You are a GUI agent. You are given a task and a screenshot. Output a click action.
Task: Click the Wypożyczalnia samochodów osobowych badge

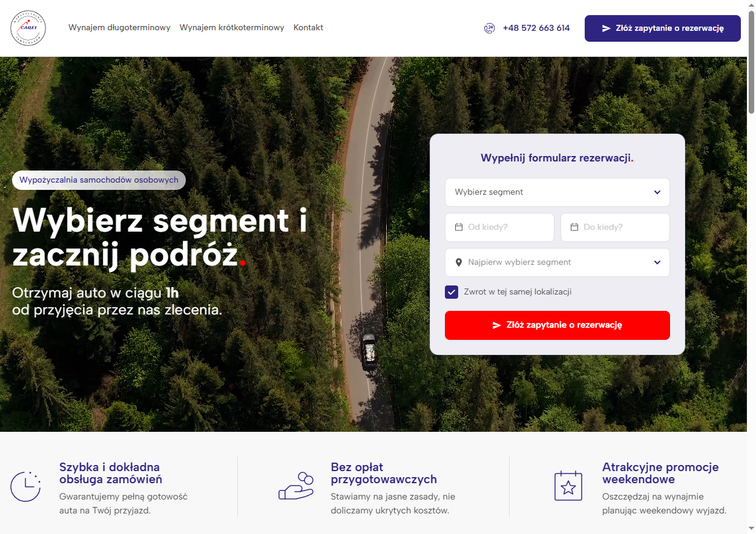point(99,180)
